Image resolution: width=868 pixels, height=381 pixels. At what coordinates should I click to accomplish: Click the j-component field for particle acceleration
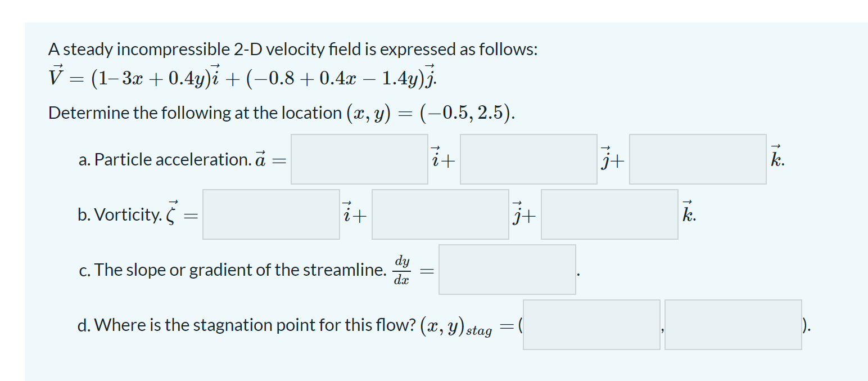click(527, 159)
